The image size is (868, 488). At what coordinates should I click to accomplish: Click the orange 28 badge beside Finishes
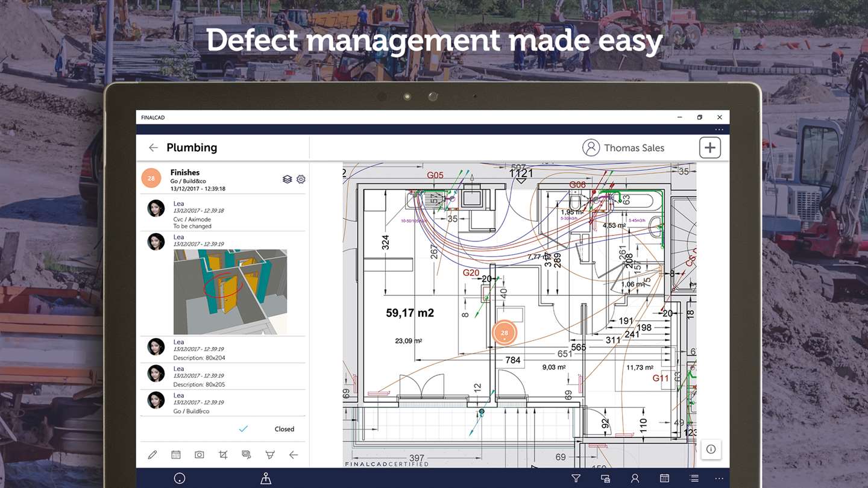151,178
